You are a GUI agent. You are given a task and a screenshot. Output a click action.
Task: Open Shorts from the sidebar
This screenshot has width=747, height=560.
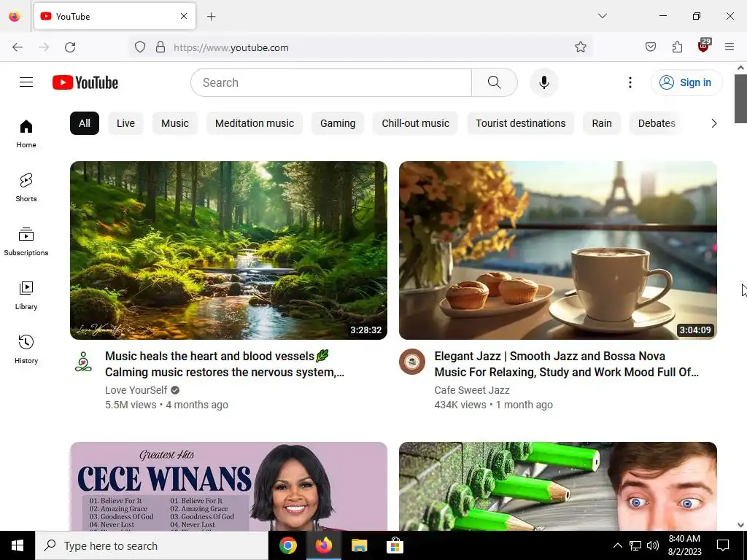[26, 187]
